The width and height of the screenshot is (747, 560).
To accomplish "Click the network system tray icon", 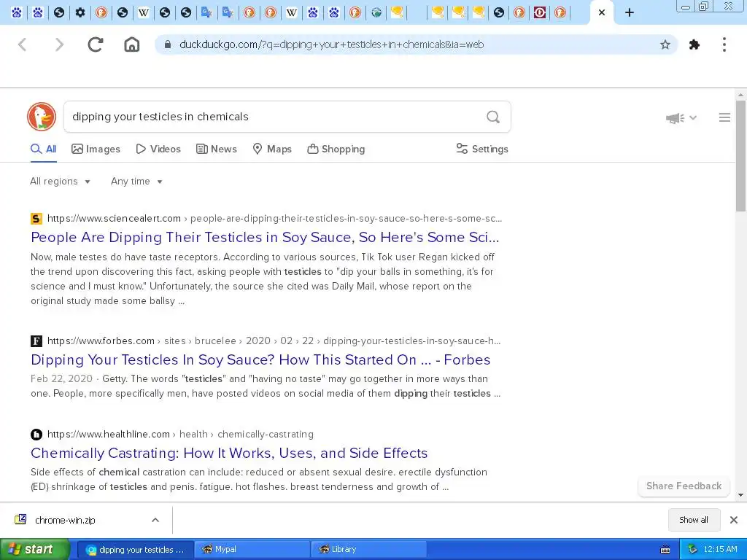I will point(692,550).
